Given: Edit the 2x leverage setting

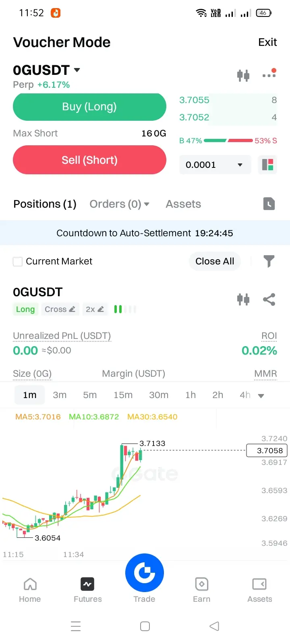Looking at the screenshot, I should point(95,309).
